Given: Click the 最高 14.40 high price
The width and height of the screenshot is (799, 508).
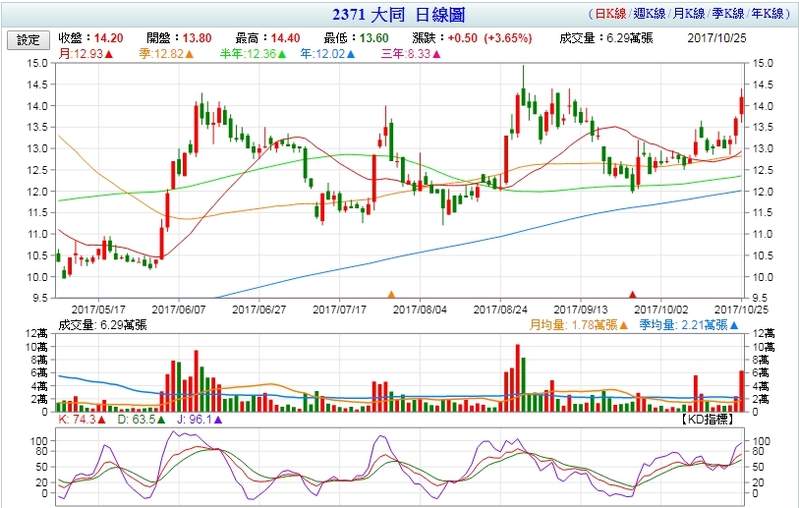Looking at the screenshot, I should (268, 38).
